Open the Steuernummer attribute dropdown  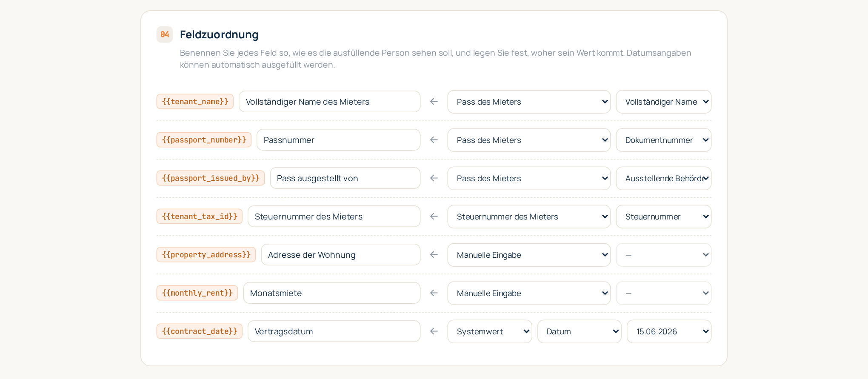(664, 217)
